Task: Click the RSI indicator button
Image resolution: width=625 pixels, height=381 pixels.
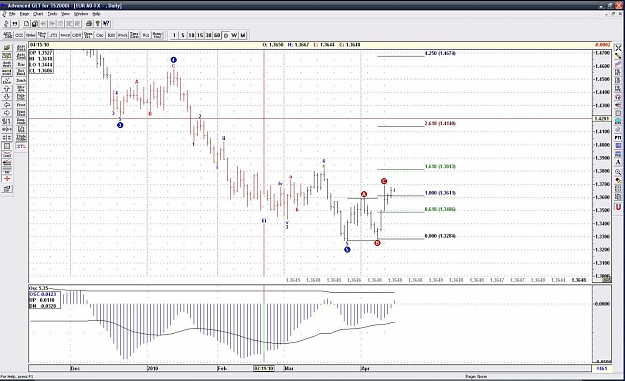Action: (111, 35)
